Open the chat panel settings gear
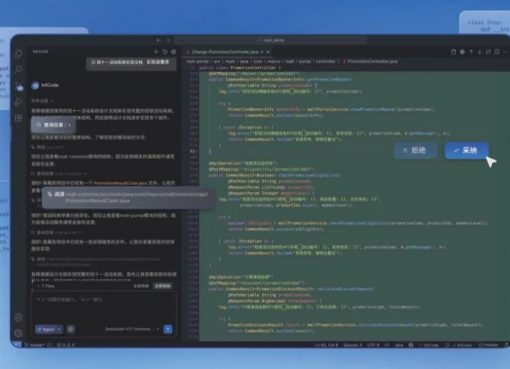Viewport: 510px width, 369px height. (x=173, y=52)
